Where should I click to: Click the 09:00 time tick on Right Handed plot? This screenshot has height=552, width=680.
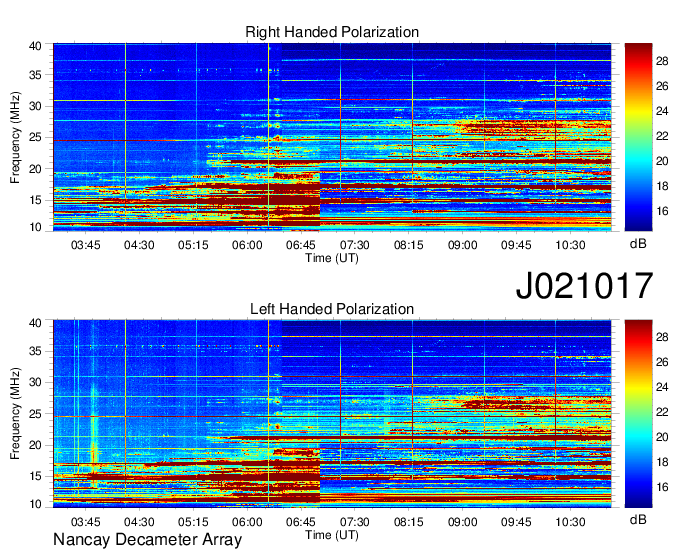pos(462,245)
